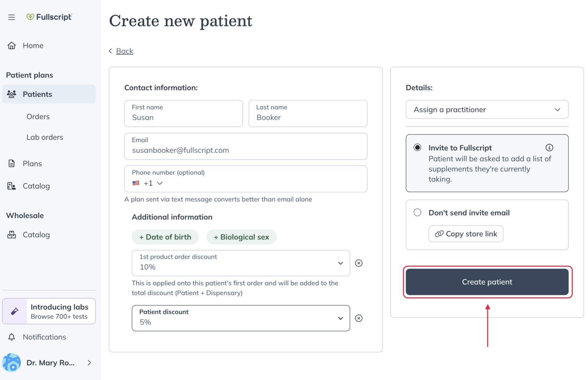Click the Create patient button

487,282
